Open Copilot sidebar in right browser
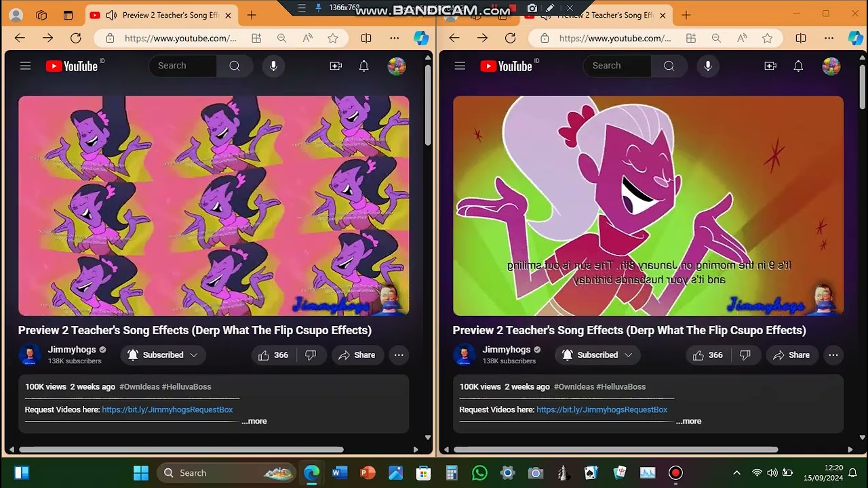The width and height of the screenshot is (868, 488). pos(856,38)
